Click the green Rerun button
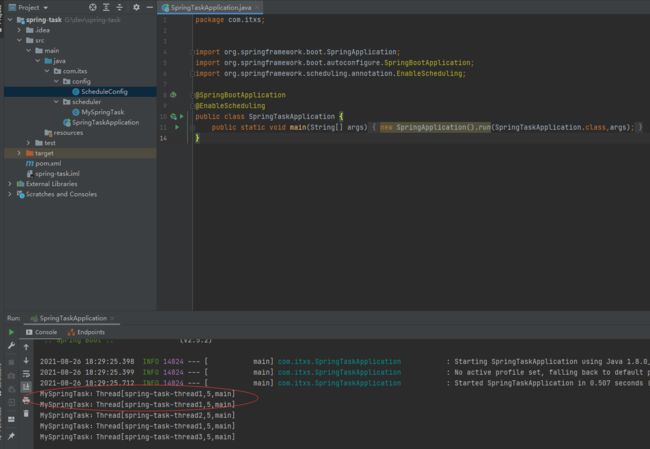 pos(11,332)
